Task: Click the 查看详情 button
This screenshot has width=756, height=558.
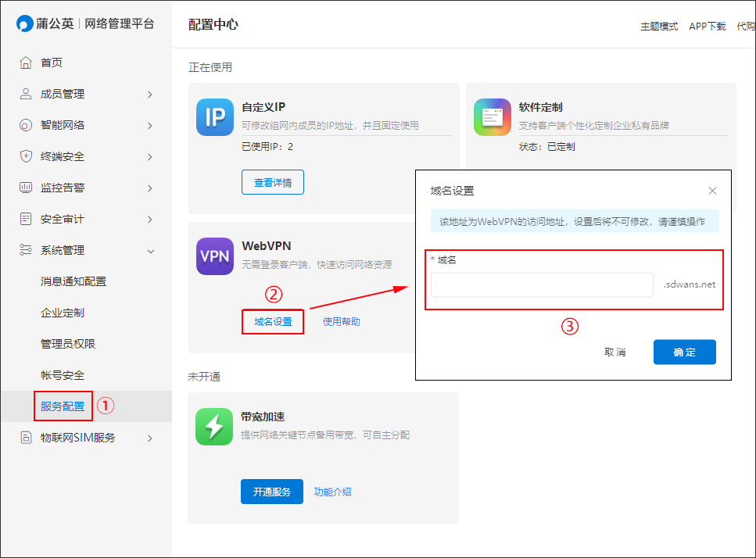Action: 272,182
